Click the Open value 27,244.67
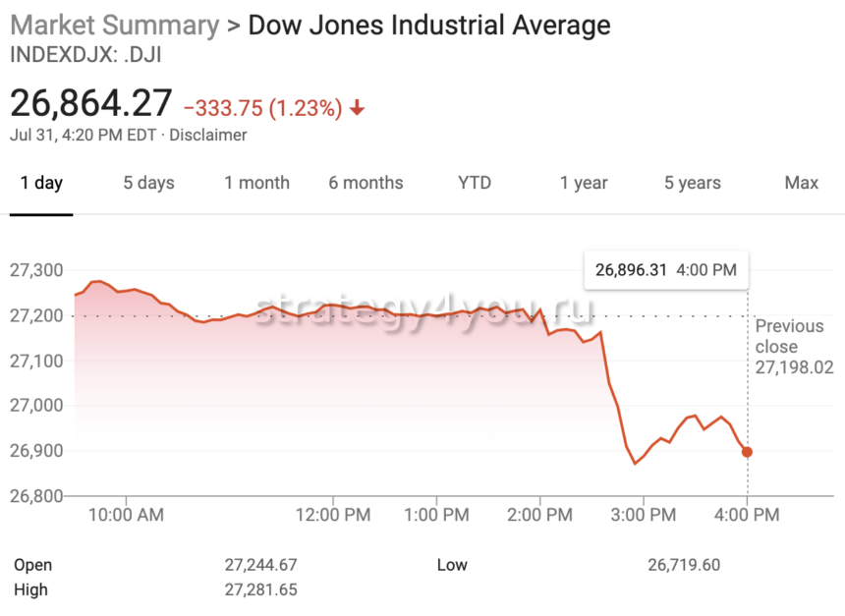The width and height of the screenshot is (845, 616). click(x=260, y=565)
